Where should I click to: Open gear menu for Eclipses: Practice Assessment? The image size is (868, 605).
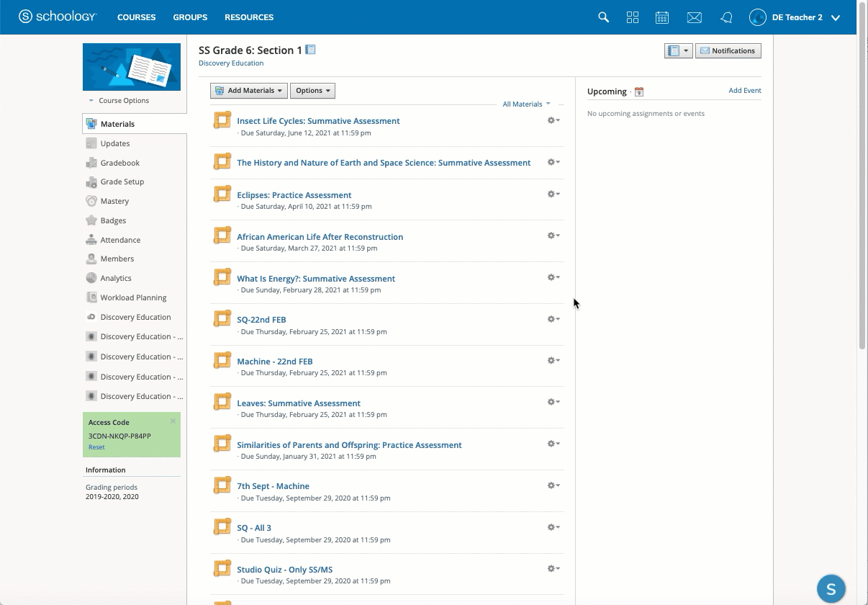553,194
